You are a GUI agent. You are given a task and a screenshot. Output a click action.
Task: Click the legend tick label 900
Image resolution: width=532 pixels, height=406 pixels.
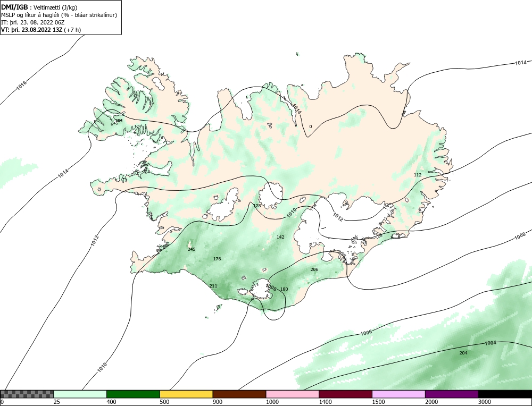tap(218, 402)
